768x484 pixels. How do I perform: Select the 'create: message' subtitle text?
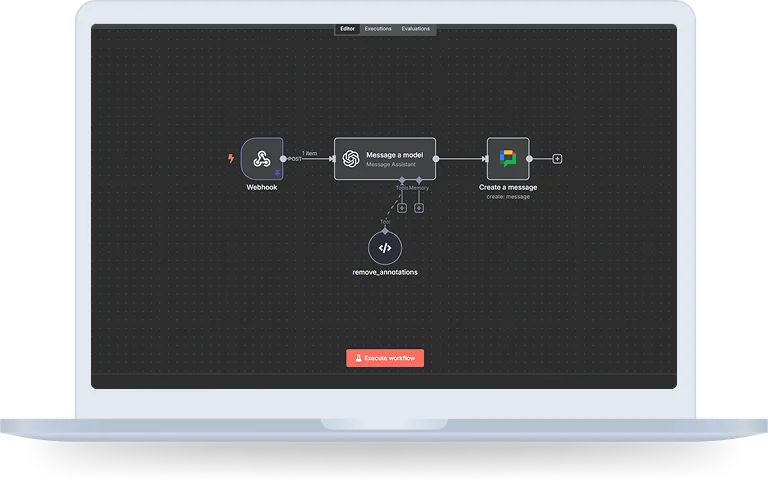click(508, 196)
